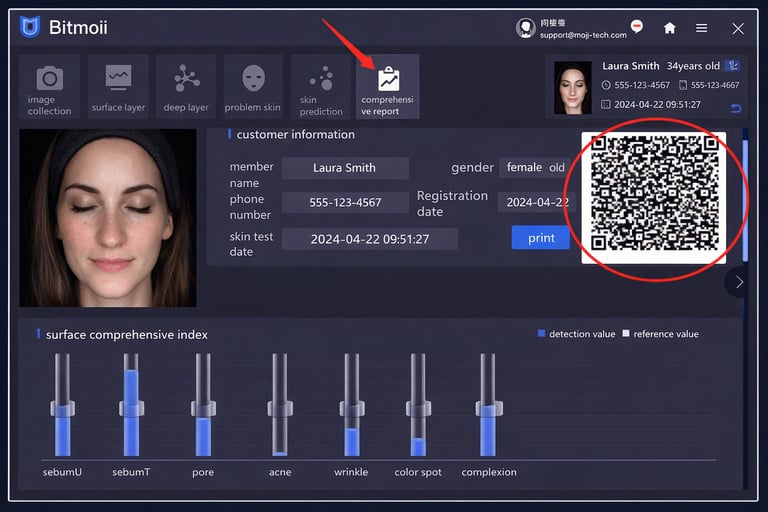
Task: Click the 'Laura Smith' name in header card
Action: (x=630, y=66)
